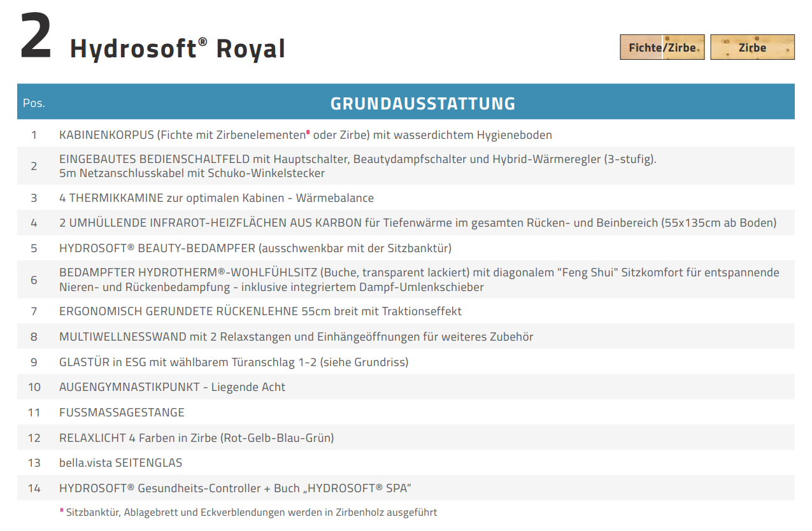
Task: Click the Pos. column header
Action: click(x=34, y=103)
